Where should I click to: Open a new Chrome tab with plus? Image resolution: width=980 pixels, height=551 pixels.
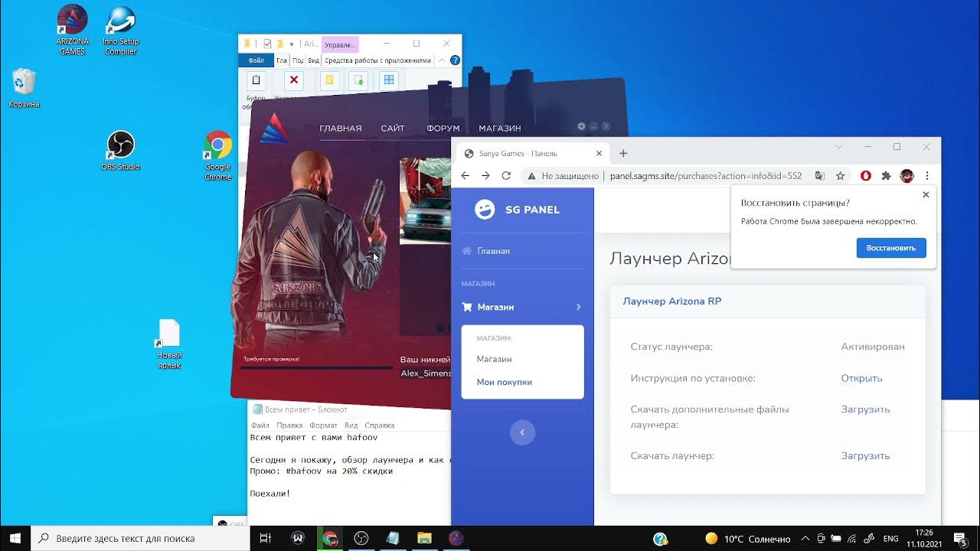pos(623,153)
